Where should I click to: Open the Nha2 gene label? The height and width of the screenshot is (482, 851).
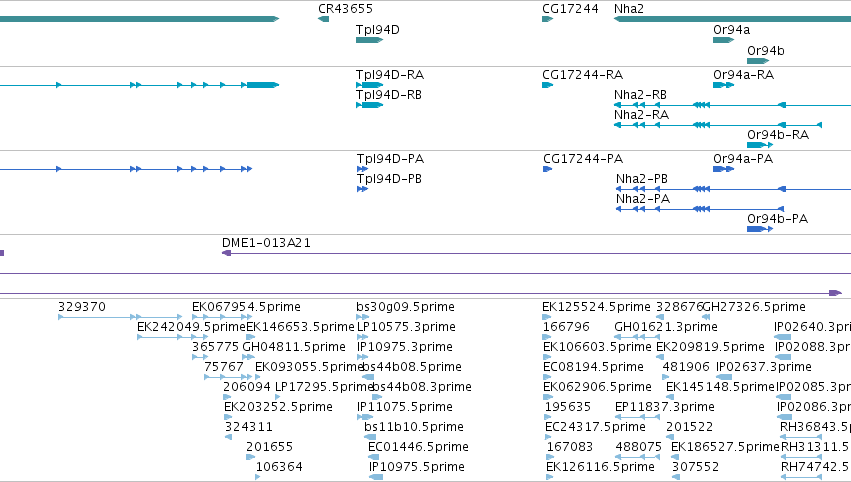click(628, 9)
